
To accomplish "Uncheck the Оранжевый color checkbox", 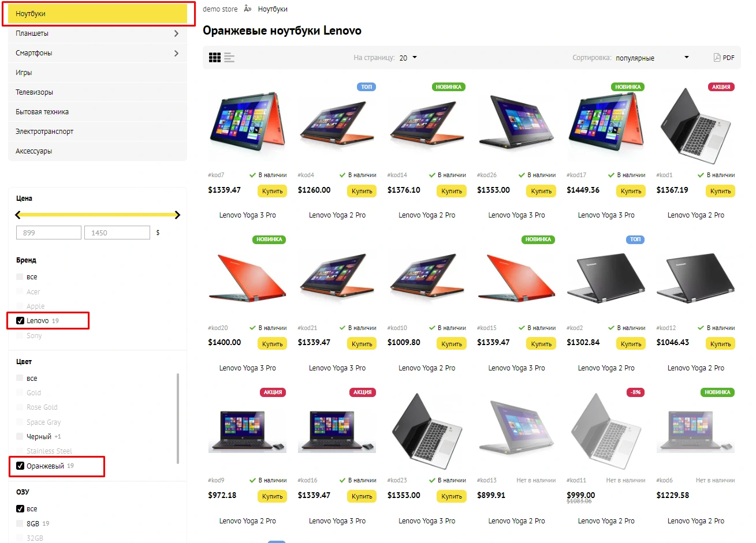I will pyautogui.click(x=20, y=466).
